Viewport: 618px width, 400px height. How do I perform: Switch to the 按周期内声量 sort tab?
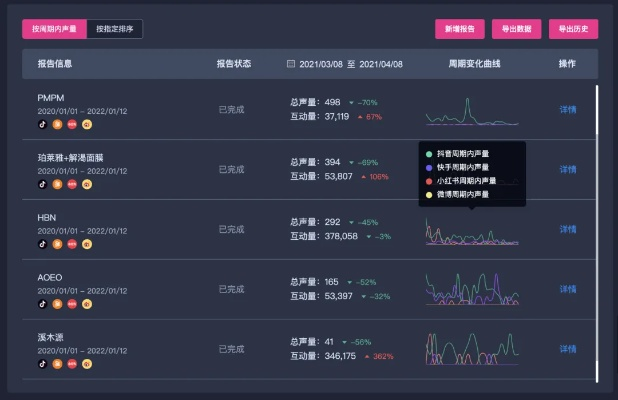click(x=54, y=29)
